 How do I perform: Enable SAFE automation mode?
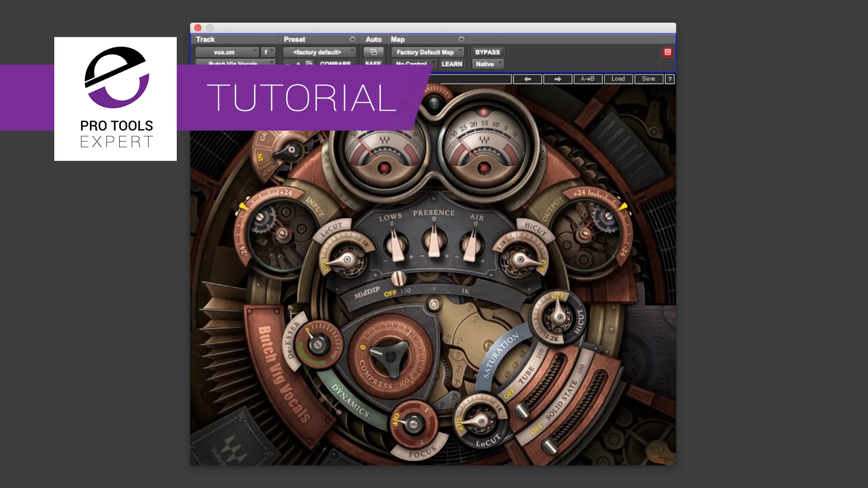coord(373,64)
